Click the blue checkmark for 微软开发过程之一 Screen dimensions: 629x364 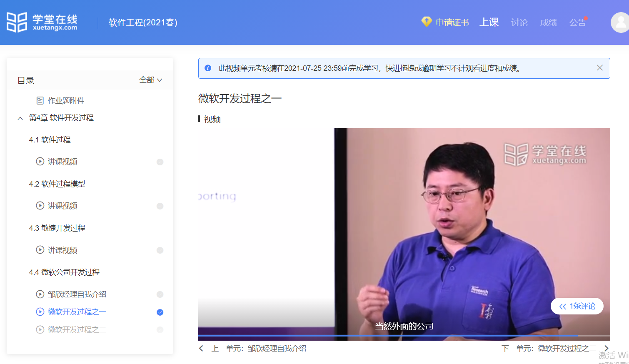coord(160,312)
